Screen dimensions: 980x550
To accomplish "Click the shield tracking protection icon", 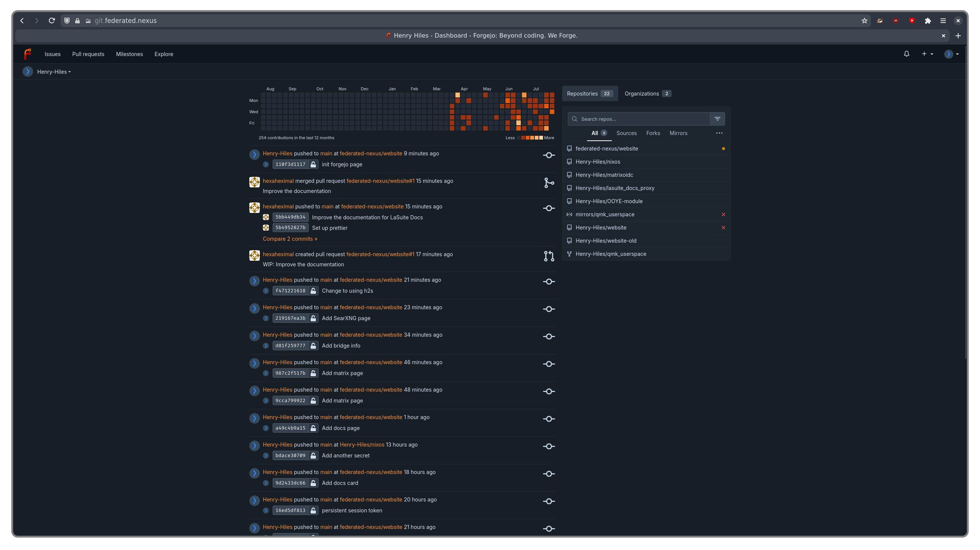I will point(67,21).
